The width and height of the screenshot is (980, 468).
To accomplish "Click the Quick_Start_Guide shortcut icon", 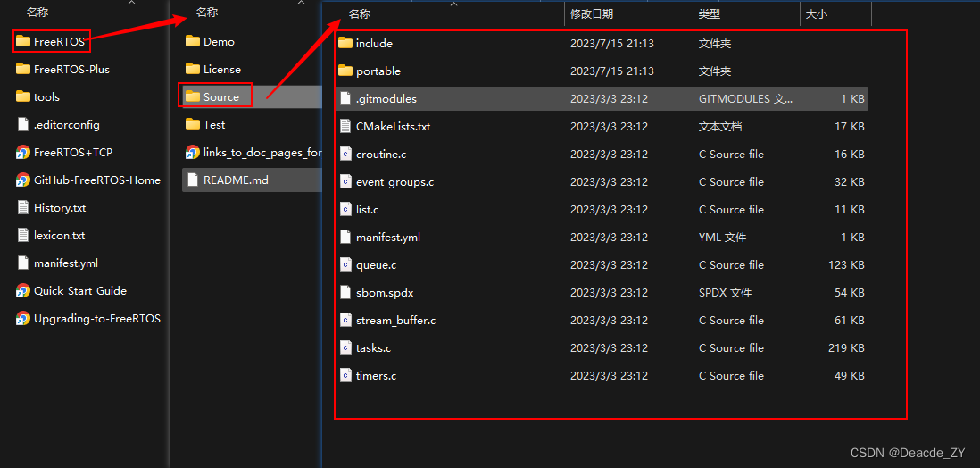I will coord(23,291).
